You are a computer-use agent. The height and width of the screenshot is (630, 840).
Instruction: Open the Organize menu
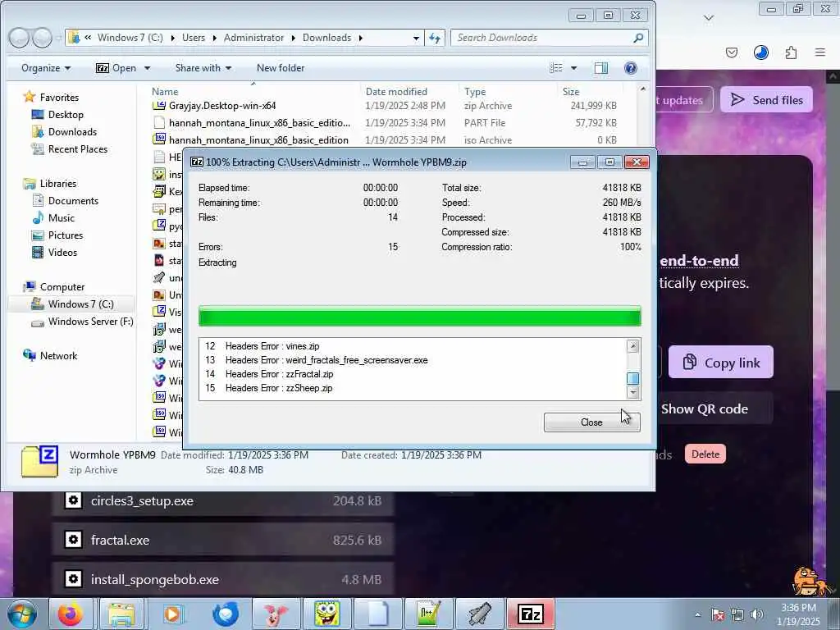point(46,68)
